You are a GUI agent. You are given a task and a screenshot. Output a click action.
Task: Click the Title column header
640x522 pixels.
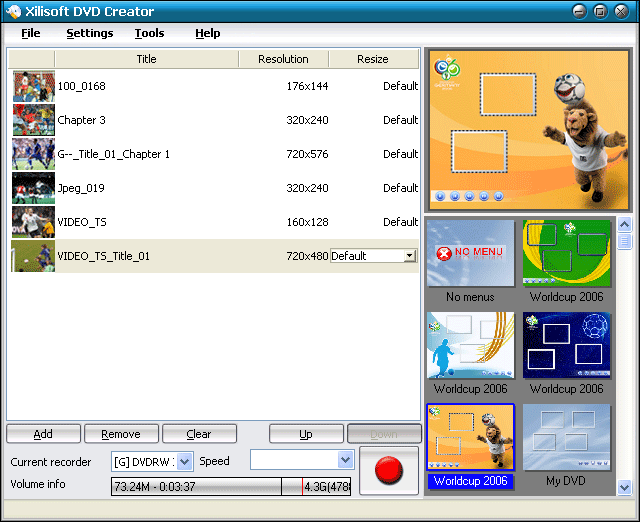(x=147, y=59)
